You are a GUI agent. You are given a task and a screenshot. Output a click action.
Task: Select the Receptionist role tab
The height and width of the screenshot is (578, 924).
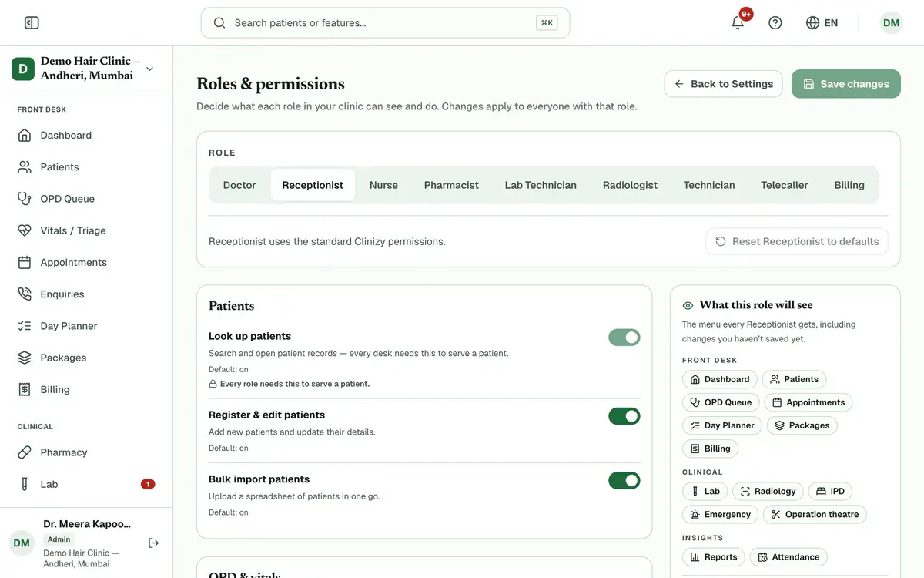tap(313, 185)
